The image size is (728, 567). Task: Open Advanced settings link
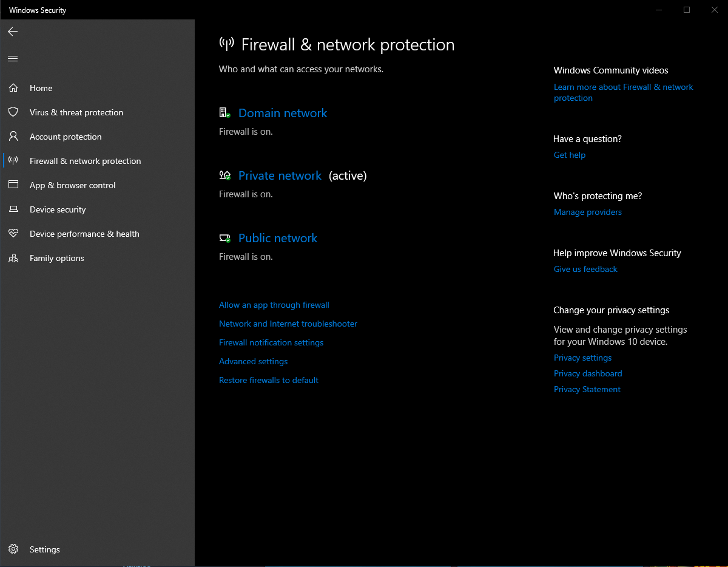pyautogui.click(x=253, y=361)
